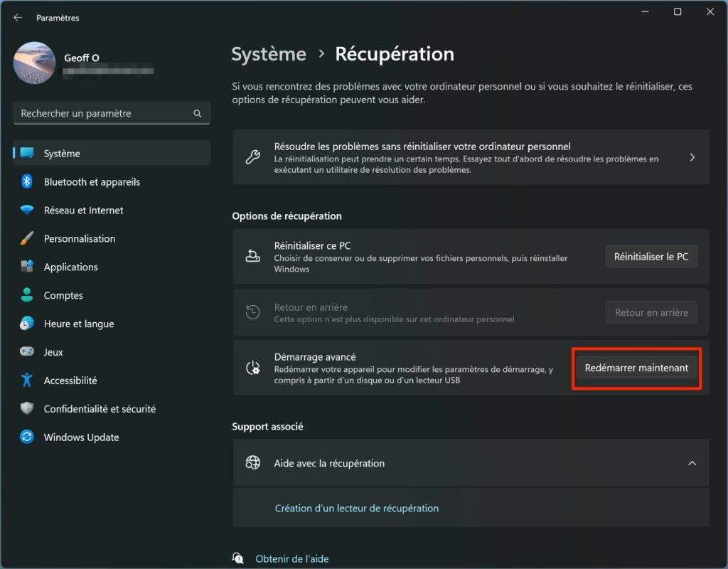This screenshot has height=569, width=728.
Task: Open Création d'un lecteur de récupération link
Action: click(x=357, y=509)
